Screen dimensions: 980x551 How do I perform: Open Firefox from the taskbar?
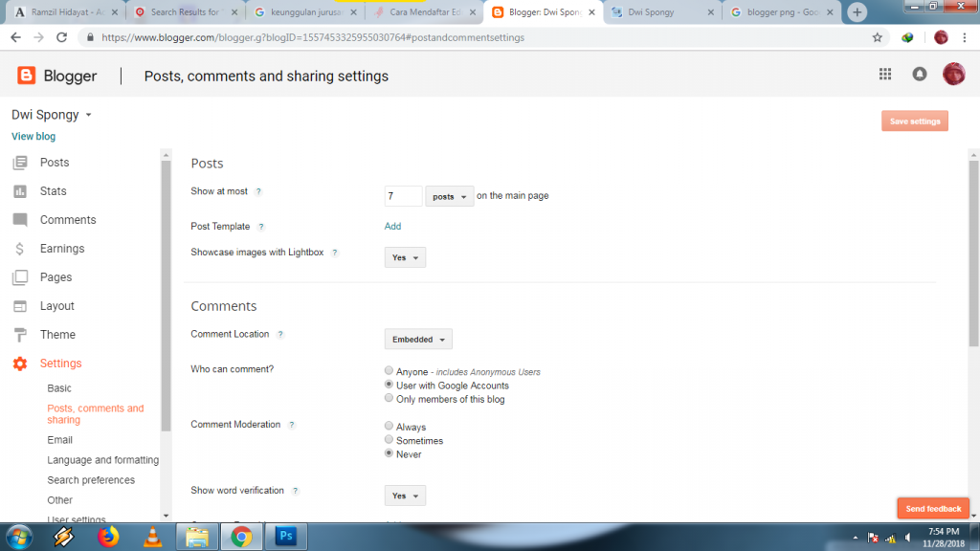pos(108,537)
